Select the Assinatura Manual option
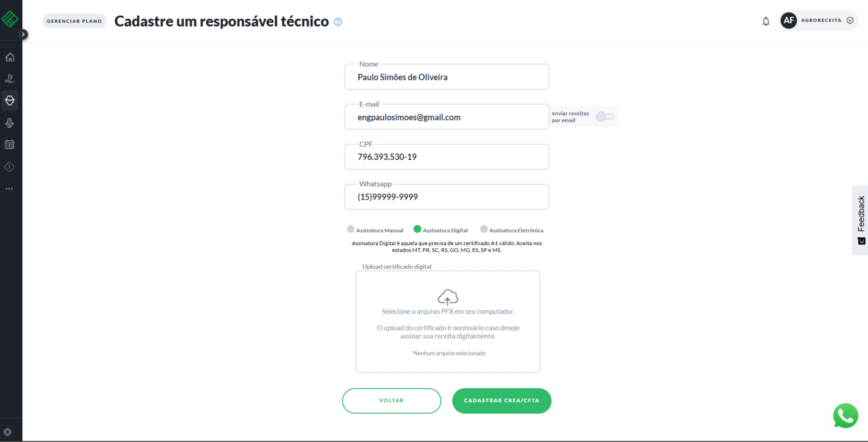 point(350,229)
